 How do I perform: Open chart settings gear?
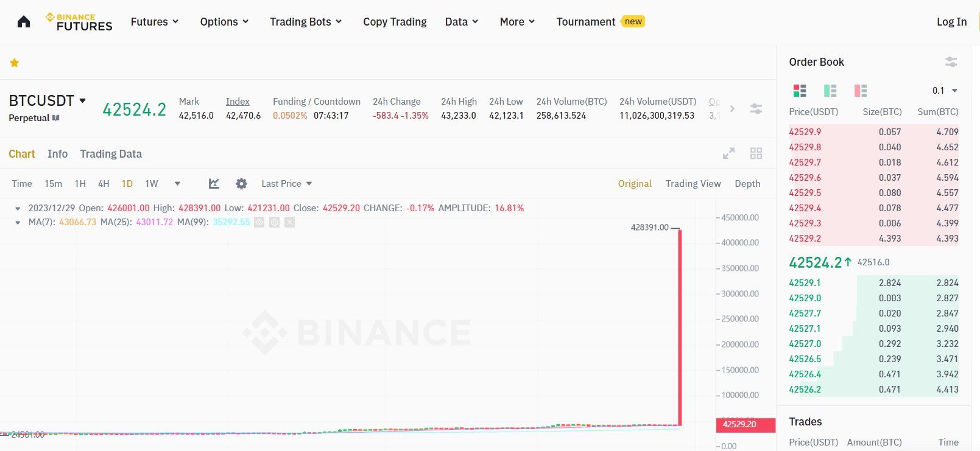(x=241, y=184)
